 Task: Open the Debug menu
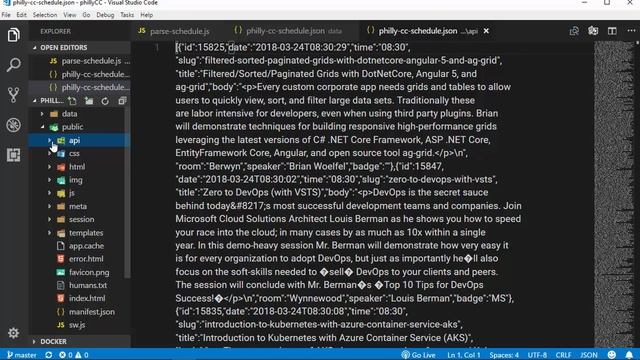105,15
